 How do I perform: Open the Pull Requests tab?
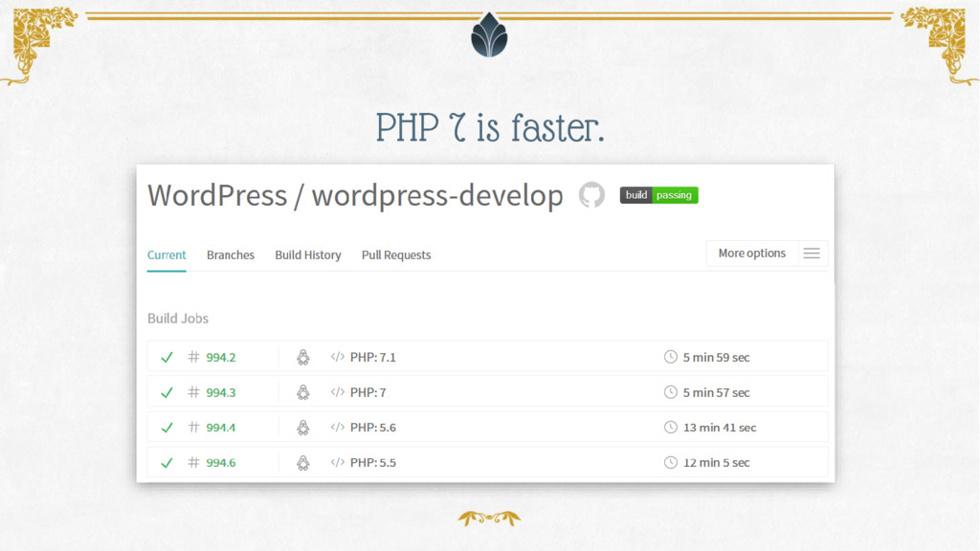point(396,254)
